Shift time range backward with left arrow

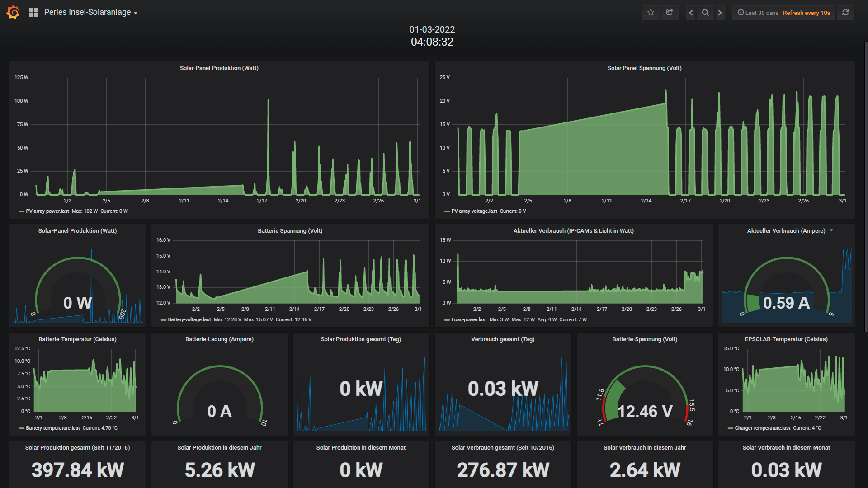691,13
